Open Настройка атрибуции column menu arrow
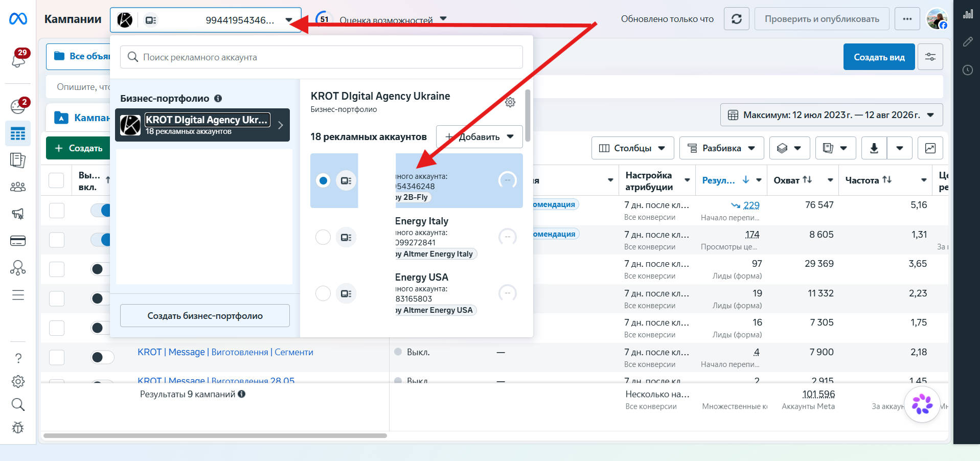 point(687,180)
